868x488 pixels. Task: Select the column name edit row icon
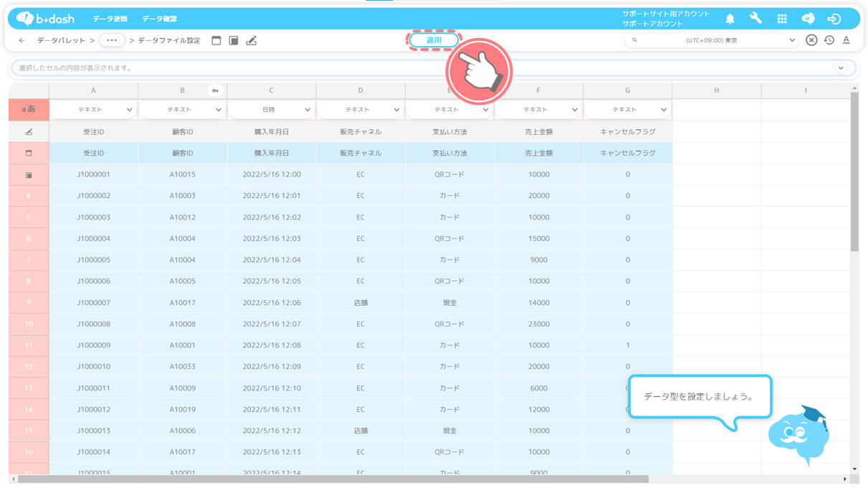pos(29,132)
